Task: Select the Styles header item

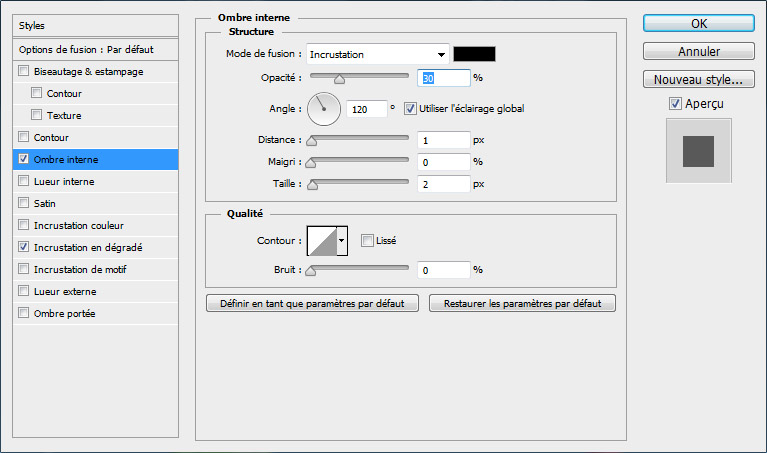Action: (95, 25)
